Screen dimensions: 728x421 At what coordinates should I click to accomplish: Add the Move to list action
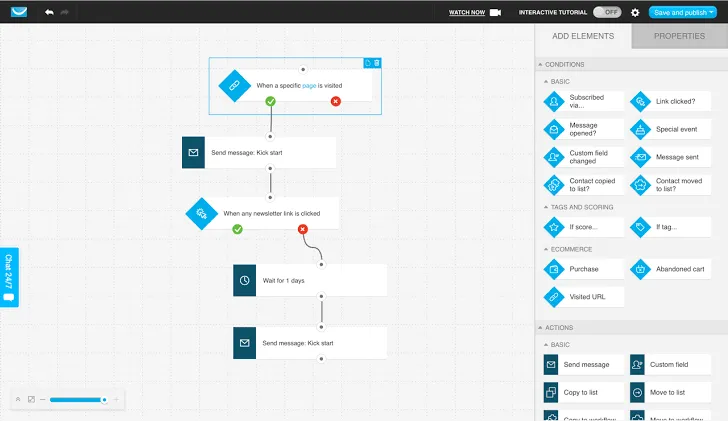640,393
